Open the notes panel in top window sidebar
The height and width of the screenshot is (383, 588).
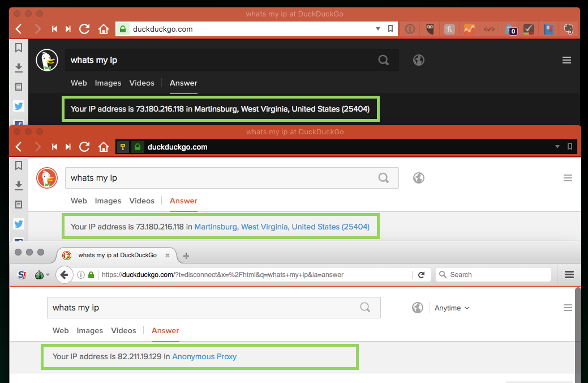(18, 87)
